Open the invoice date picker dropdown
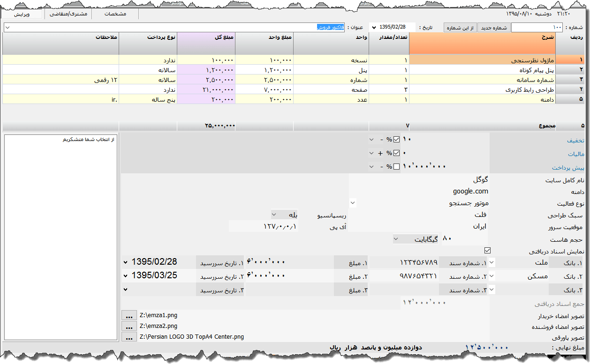 pos(374,28)
